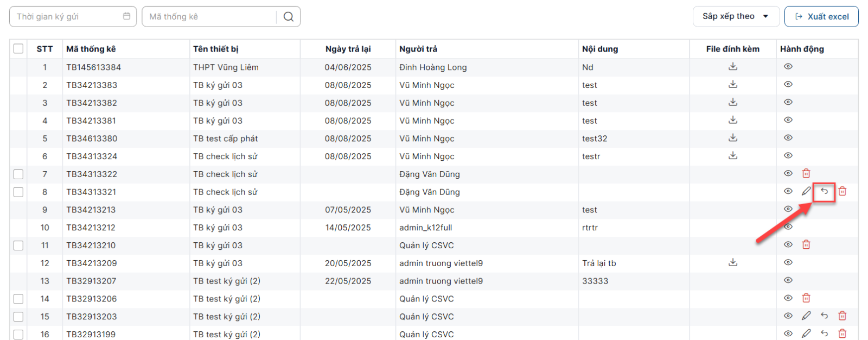Viewport: 868px width, 340px height.
Task: Delete row 15 TB32913203
Action: [842, 316]
